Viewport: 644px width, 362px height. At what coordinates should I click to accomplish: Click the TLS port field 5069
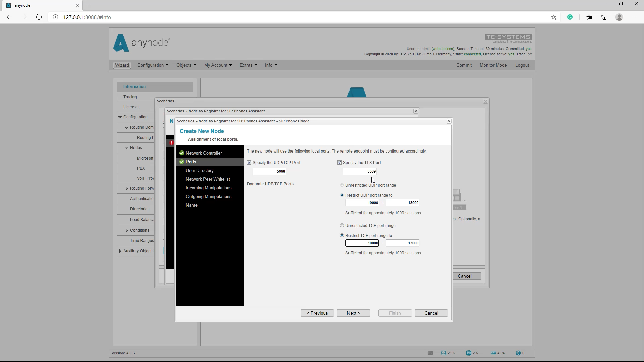(x=360, y=171)
